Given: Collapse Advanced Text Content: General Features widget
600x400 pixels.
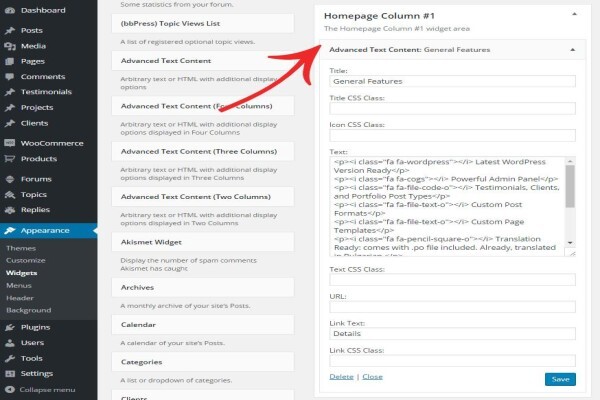Looking at the screenshot, I should [x=572, y=50].
